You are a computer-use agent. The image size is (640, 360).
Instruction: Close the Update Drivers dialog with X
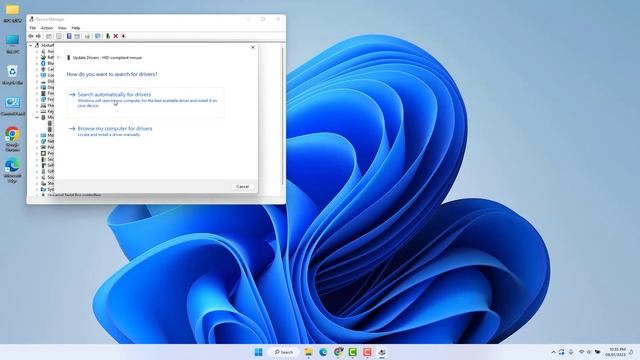(x=253, y=47)
